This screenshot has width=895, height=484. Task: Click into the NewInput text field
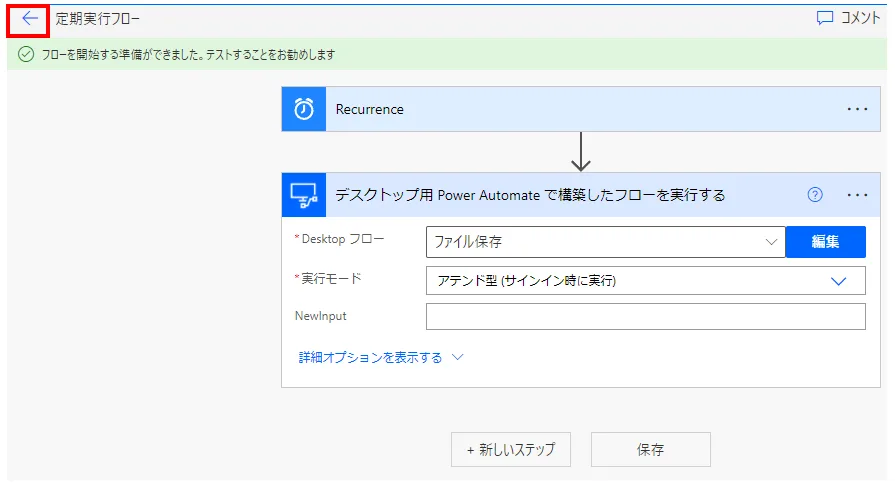[645, 317]
